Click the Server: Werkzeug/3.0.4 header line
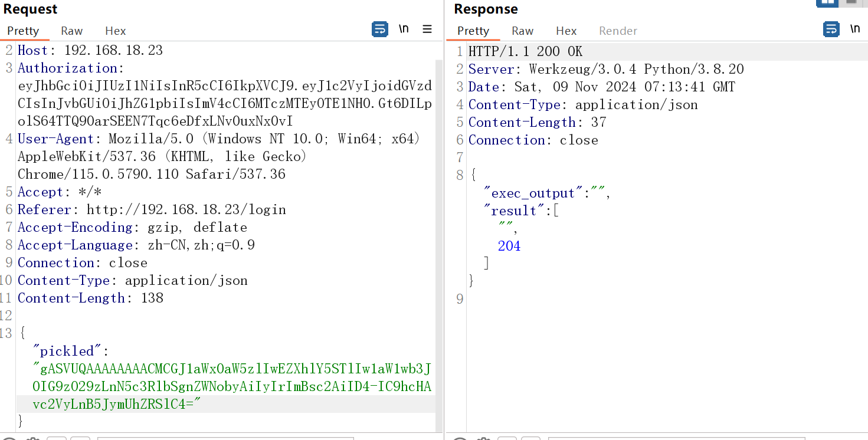868x440 pixels. point(606,69)
